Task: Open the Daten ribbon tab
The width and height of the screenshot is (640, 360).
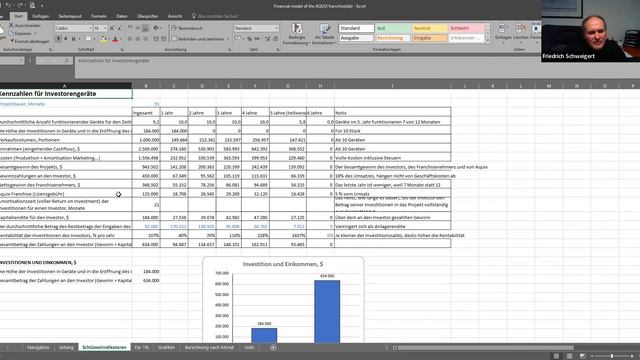Action: tap(122, 16)
